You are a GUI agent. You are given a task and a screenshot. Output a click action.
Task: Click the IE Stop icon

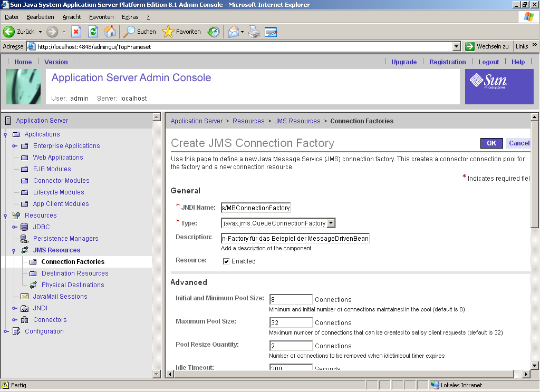(76, 32)
